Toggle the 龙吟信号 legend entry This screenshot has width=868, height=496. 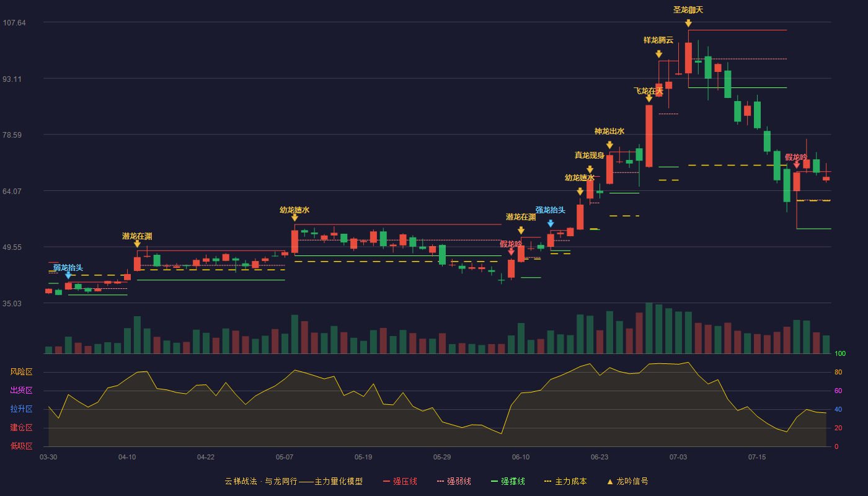[x=627, y=481]
